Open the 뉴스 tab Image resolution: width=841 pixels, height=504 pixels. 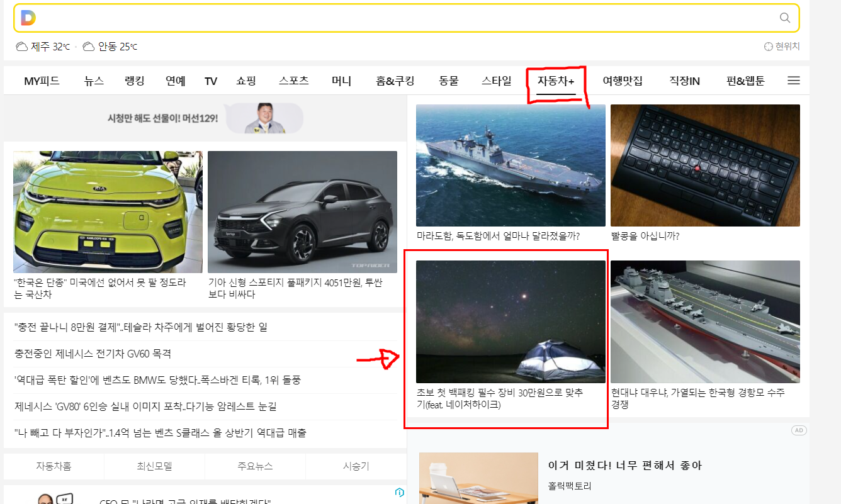[x=94, y=81]
